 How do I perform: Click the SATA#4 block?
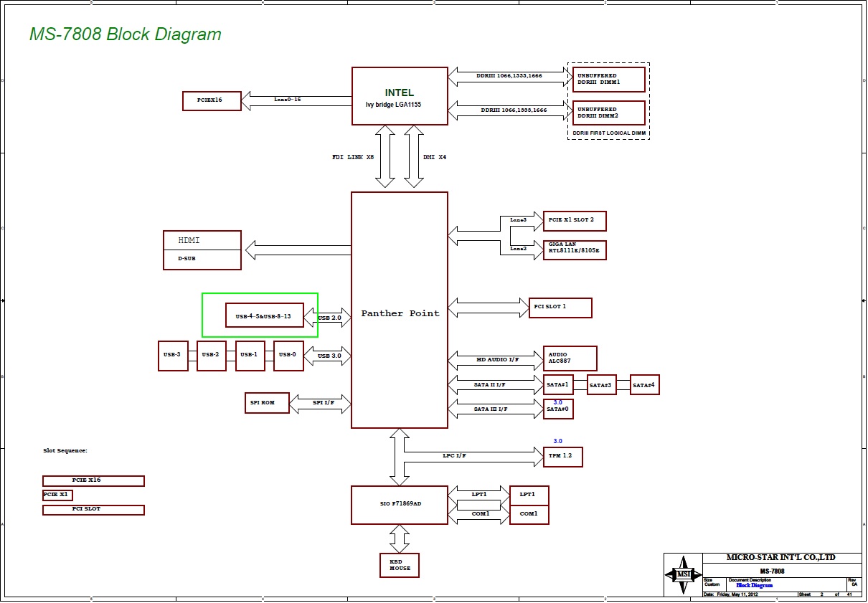point(644,385)
